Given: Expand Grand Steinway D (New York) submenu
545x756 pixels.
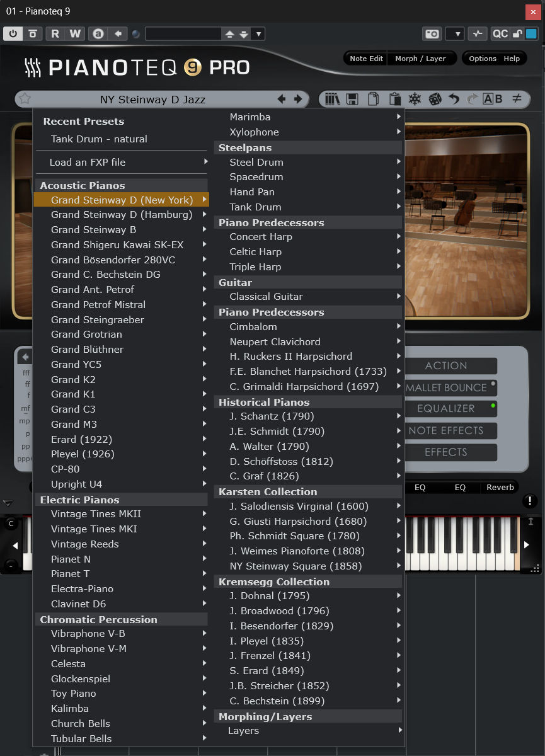Looking at the screenshot, I should coord(121,200).
